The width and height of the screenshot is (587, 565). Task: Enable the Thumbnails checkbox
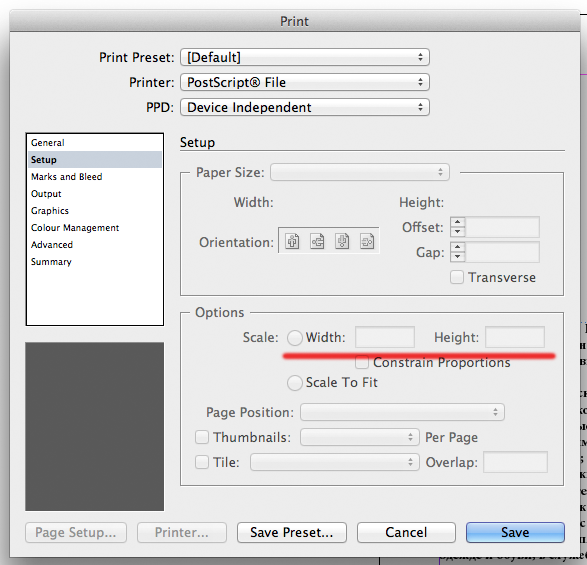coord(202,437)
